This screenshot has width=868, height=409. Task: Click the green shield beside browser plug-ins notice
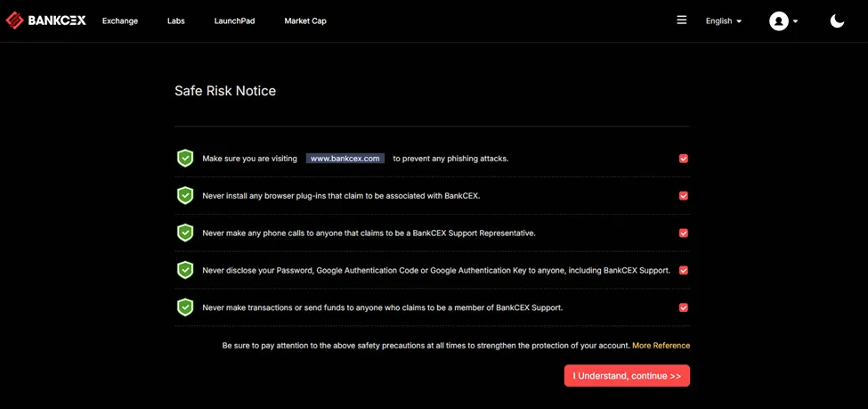[185, 195]
